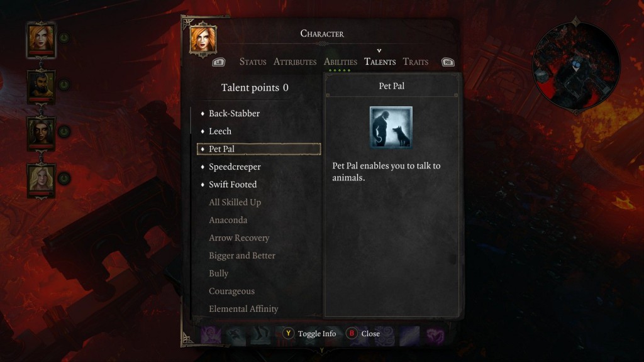Open the circular minimap

click(576, 67)
